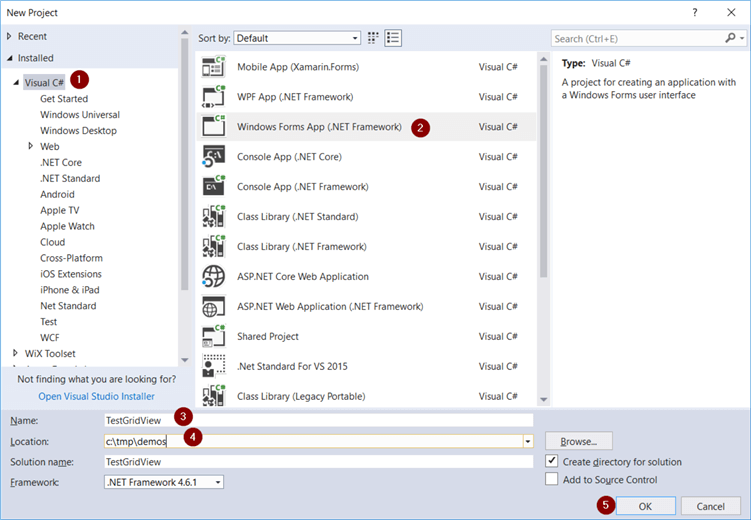The height and width of the screenshot is (520, 751).
Task: Select the Mobile App (Xamarin.Forms) template icon
Action: click(x=213, y=67)
